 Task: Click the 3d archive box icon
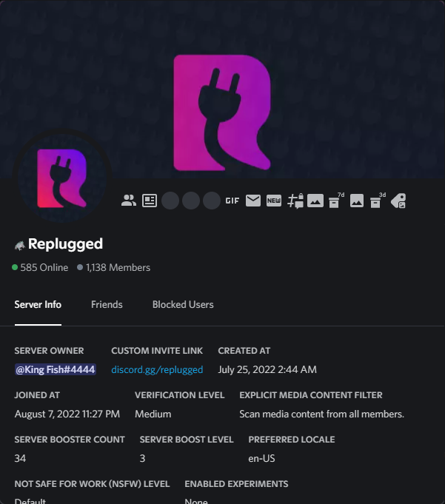378,201
